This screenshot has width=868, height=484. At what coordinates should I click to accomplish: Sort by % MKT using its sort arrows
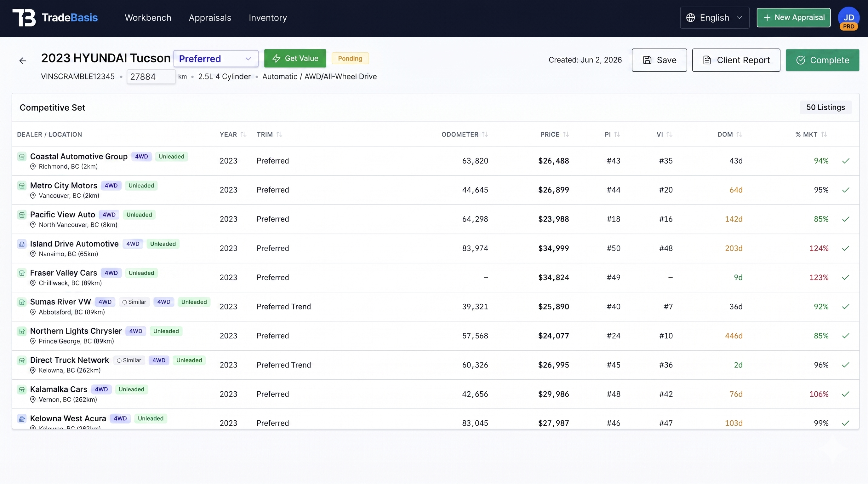coord(824,134)
